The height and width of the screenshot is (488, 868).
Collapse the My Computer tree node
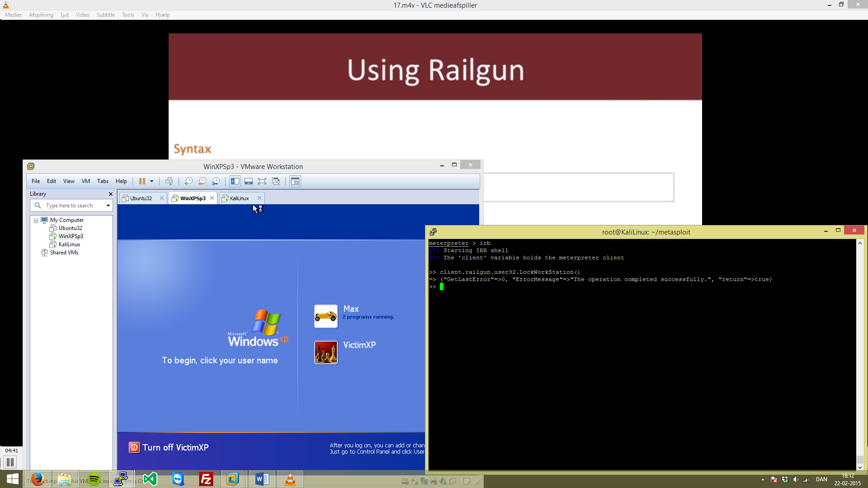click(x=36, y=221)
